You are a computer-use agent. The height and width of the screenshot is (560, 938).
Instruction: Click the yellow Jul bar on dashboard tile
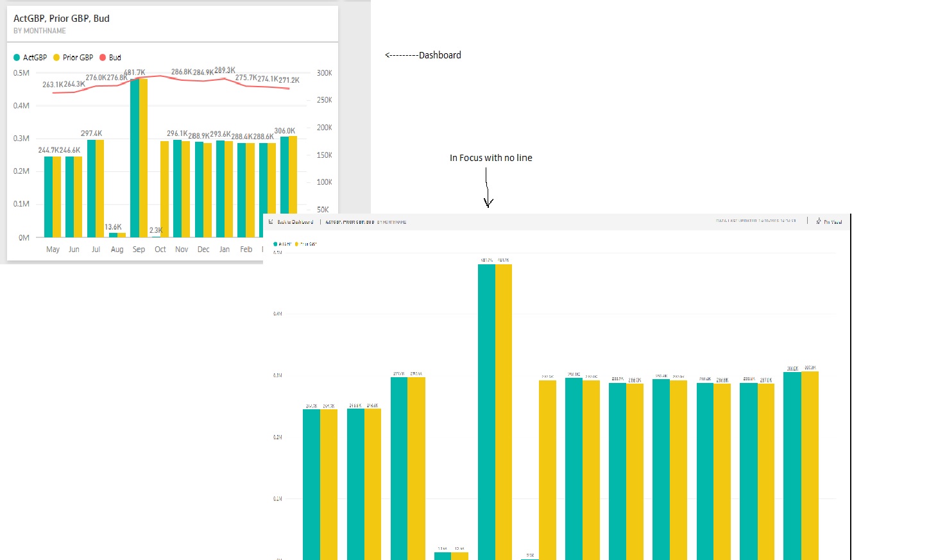100,189
